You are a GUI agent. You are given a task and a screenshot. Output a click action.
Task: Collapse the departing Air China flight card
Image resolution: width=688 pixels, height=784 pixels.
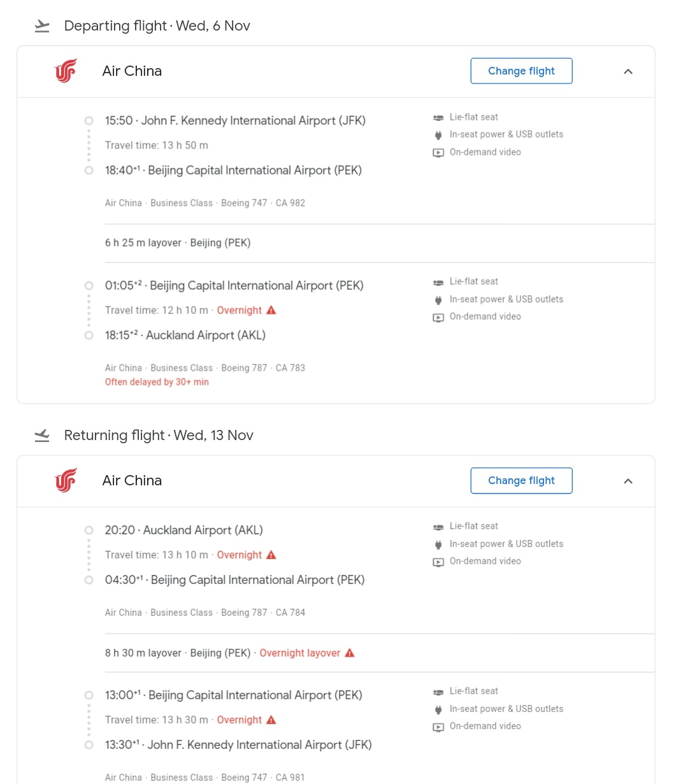click(628, 71)
